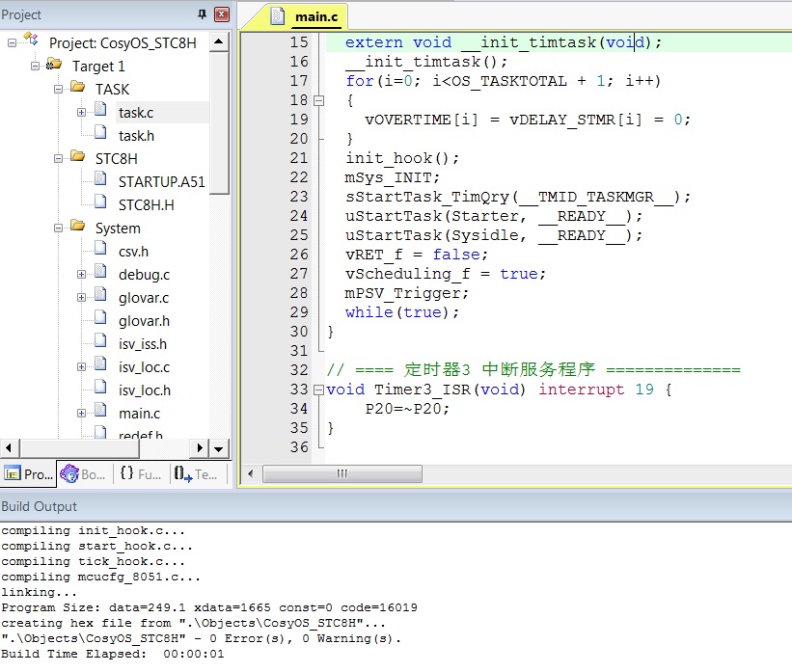Click the project tree scroll up arrow
Image resolution: width=792 pixels, height=672 pixels.
pyautogui.click(x=219, y=40)
